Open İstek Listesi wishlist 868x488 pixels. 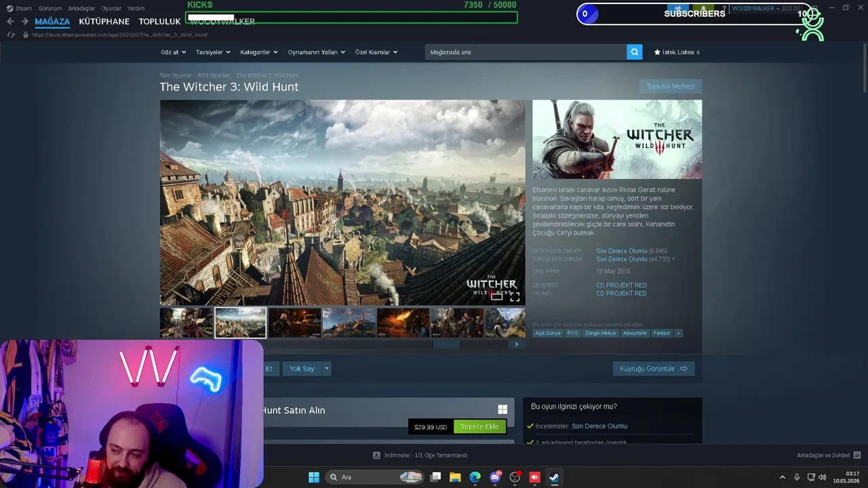pos(676,52)
